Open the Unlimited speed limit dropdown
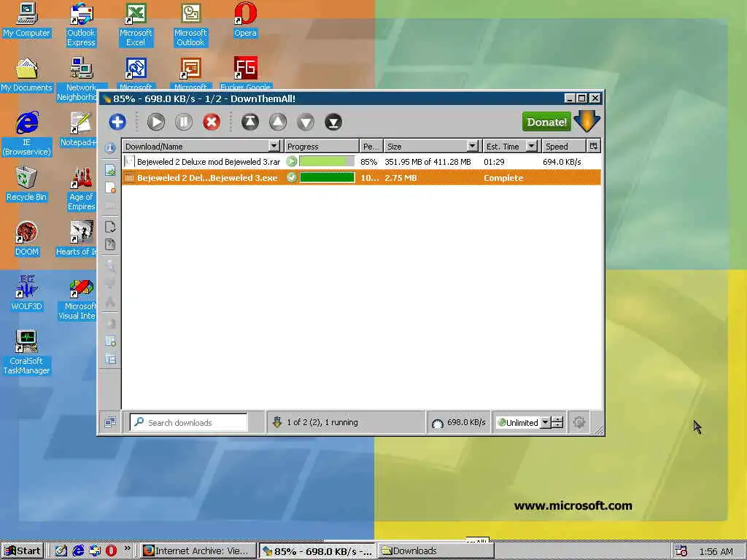The width and height of the screenshot is (747, 560). pyautogui.click(x=545, y=422)
